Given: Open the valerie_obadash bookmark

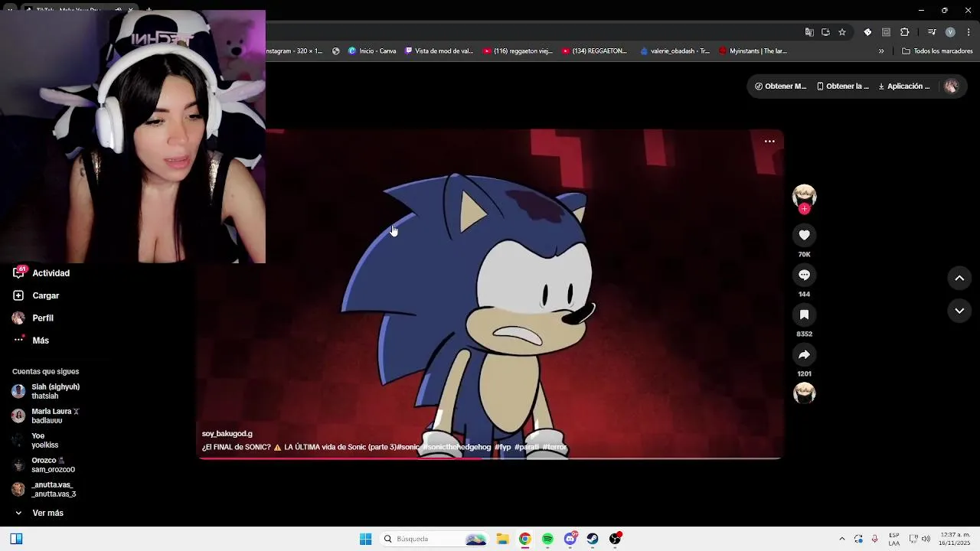Looking at the screenshot, I should tap(675, 51).
